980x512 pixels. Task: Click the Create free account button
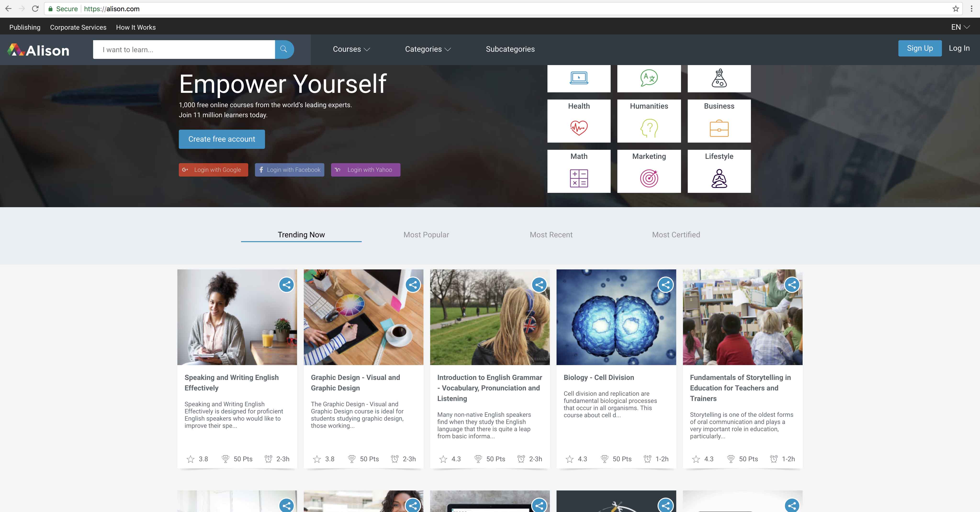[x=222, y=139]
